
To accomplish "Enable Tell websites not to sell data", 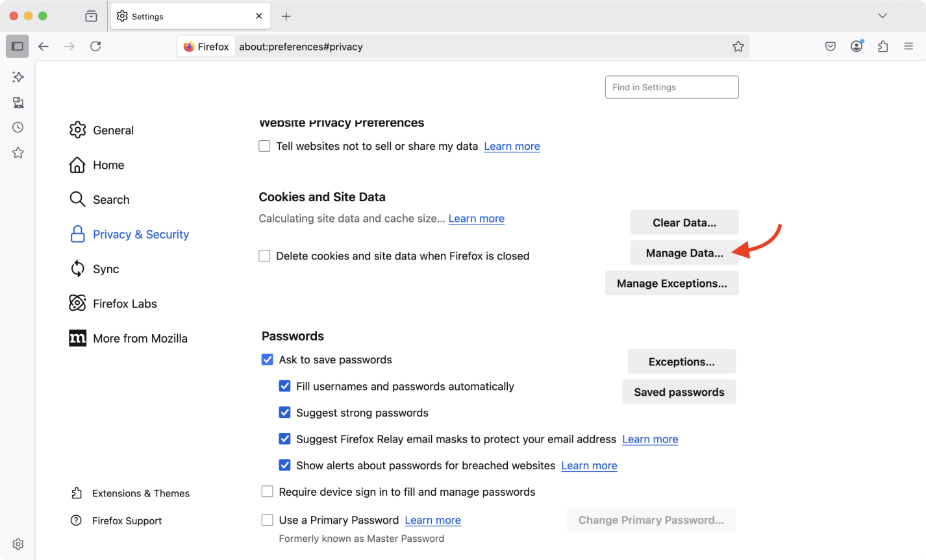I will pyautogui.click(x=264, y=146).
